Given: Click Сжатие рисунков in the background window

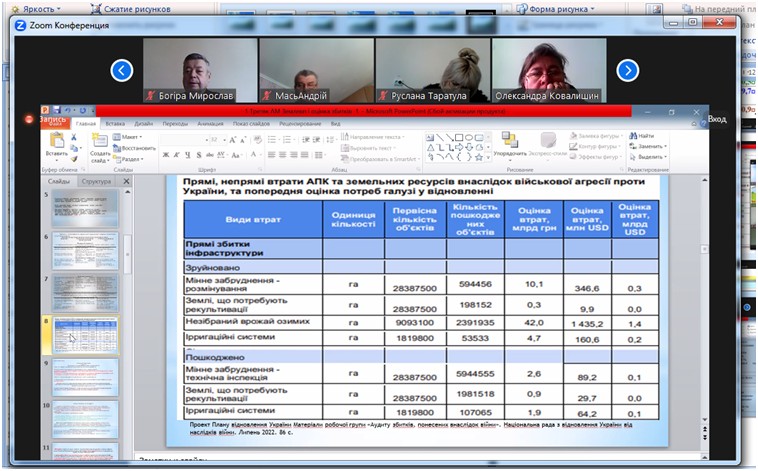Looking at the screenshot, I should [x=131, y=9].
